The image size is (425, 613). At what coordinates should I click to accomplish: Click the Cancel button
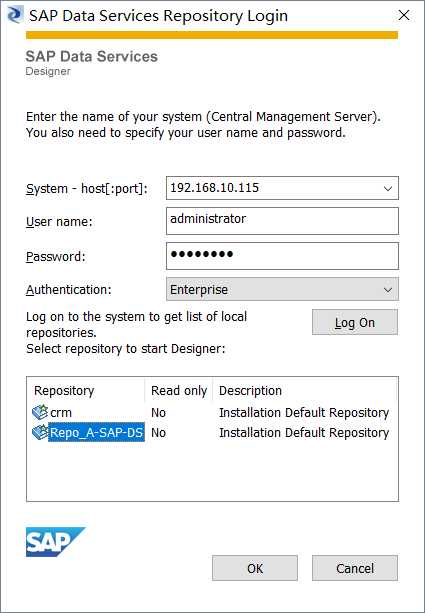pyautogui.click(x=355, y=568)
